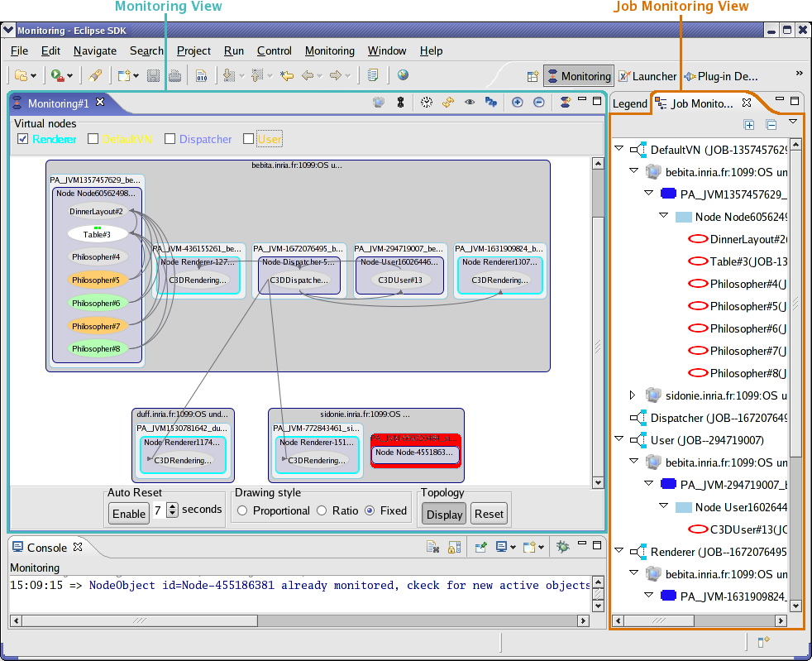Image resolution: width=812 pixels, height=661 pixels.
Task: Open the Monitoring menu in menu bar
Action: 329,50
